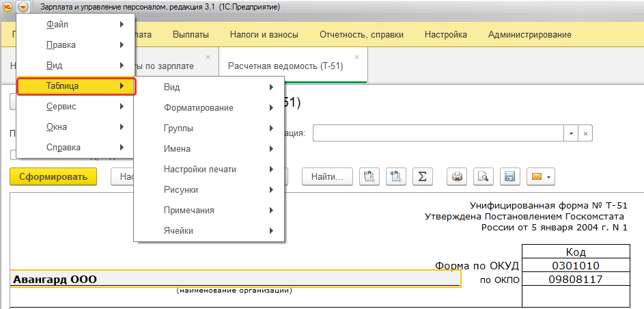Viewport: 644px width, 309px height.
Task: Expand the Группы submenu entry
Action: tap(209, 129)
